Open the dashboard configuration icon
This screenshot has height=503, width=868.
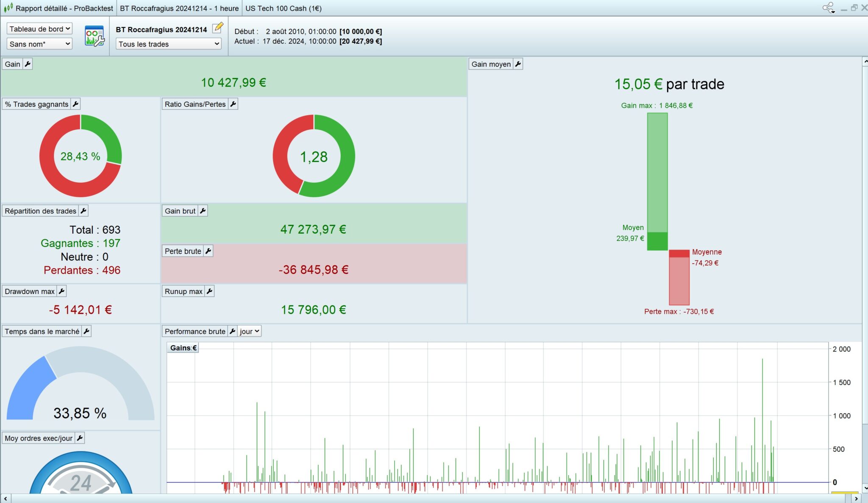click(x=94, y=36)
